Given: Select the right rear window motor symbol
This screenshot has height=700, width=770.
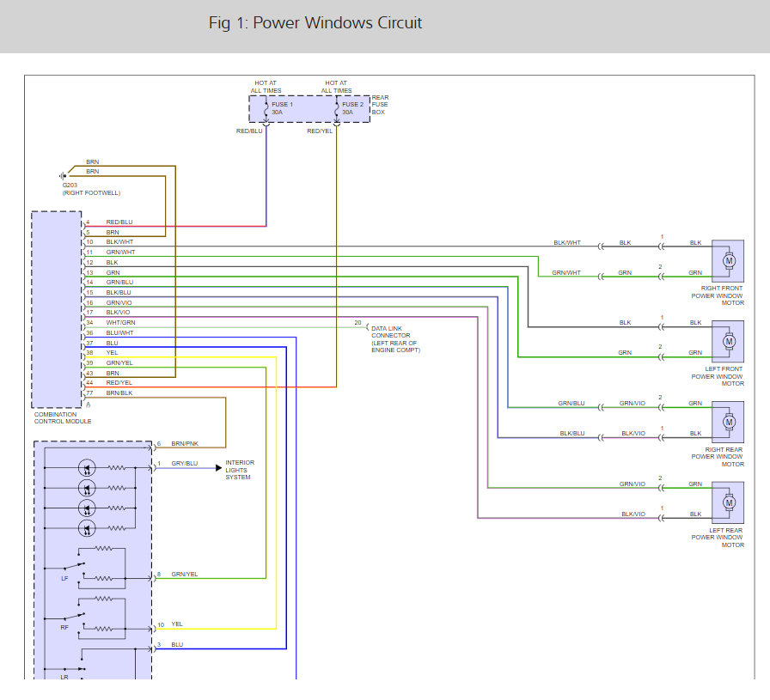Looking at the screenshot, I should tap(729, 421).
